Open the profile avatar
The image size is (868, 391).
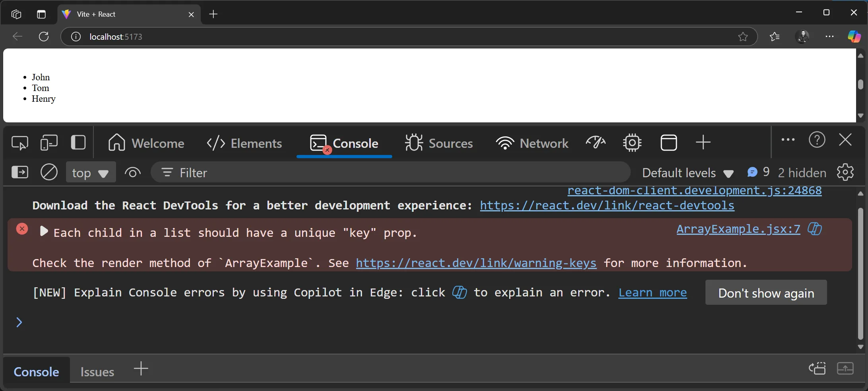click(x=803, y=37)
